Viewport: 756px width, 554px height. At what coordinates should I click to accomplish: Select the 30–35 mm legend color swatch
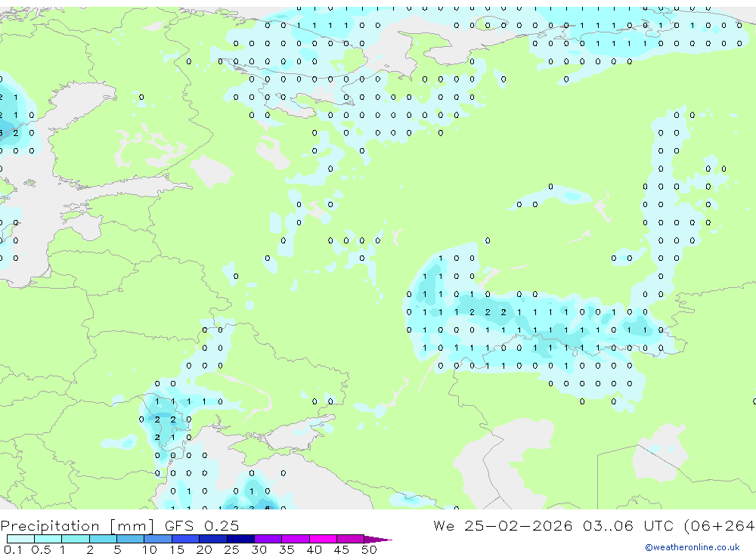pyautogui.click(x=268, y=539)
